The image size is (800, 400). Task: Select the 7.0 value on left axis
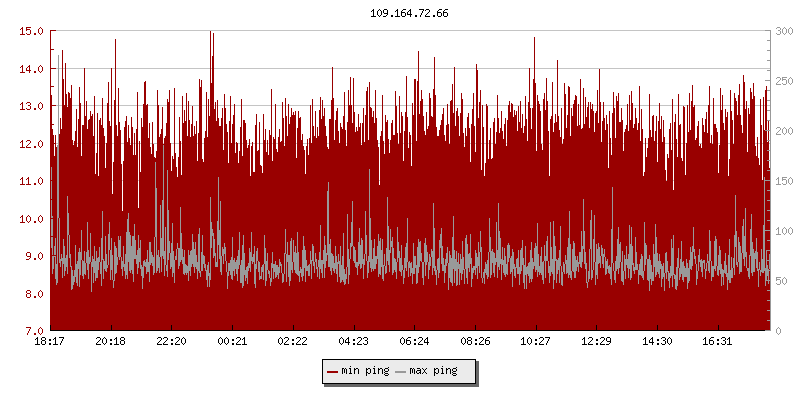coord(32,331)
